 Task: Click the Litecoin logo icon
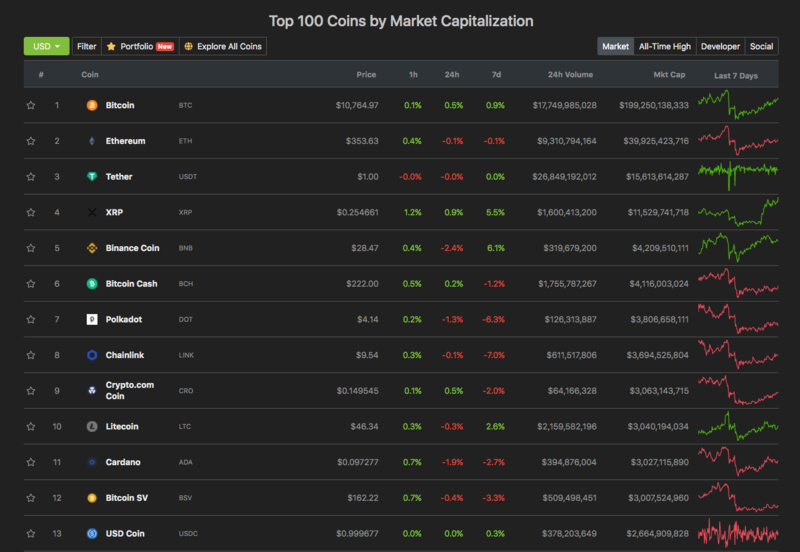[x=92, y=426]
